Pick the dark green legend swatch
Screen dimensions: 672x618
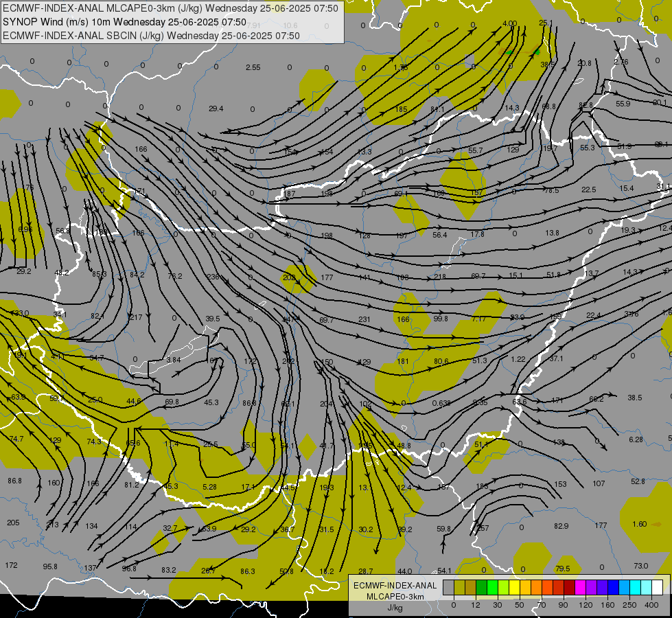click(x=482, y=587)
